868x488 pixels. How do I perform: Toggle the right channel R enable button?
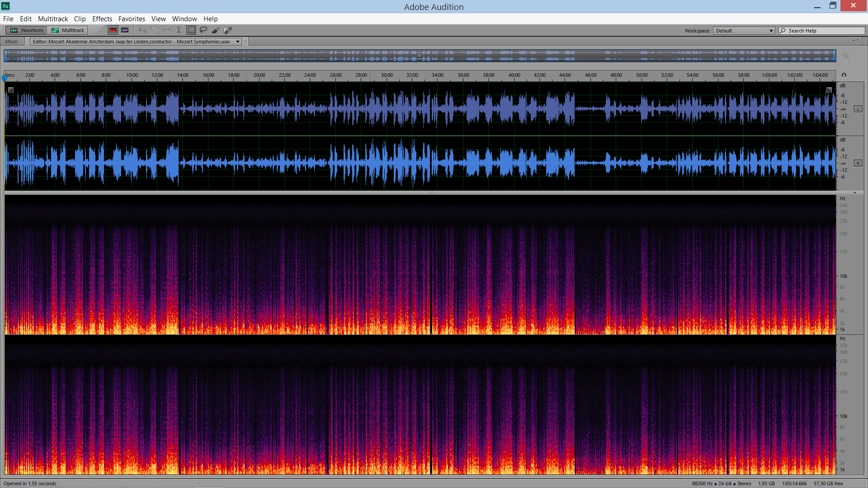(x=858, y=163)
